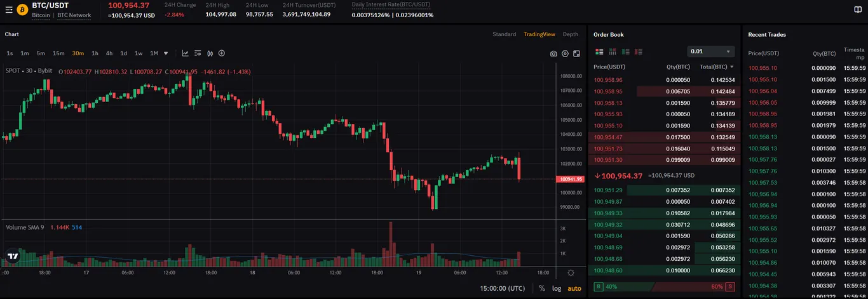868x299 pixels.
Task: Click the B buy ratio badge
Action: 598,287
